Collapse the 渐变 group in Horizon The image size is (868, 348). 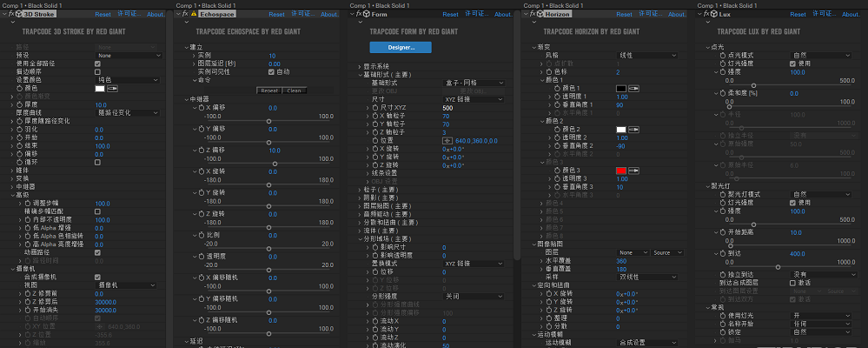[x=533, y=48]
